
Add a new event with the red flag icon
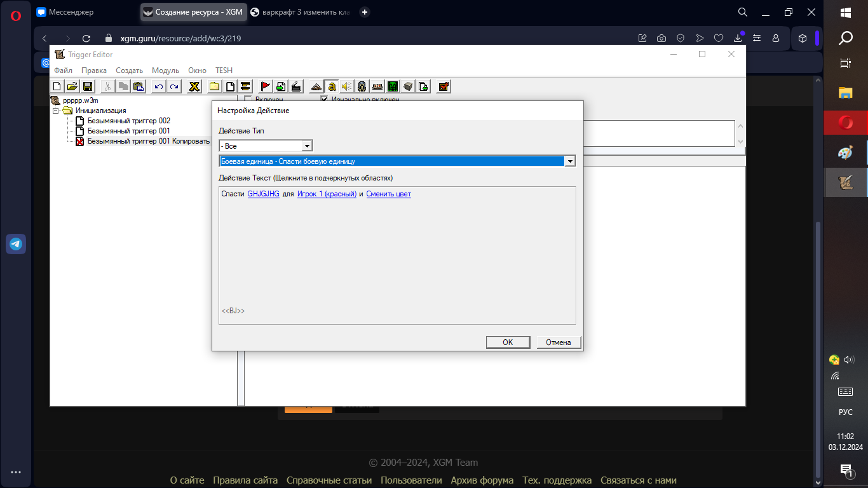(x=266, y=86)
